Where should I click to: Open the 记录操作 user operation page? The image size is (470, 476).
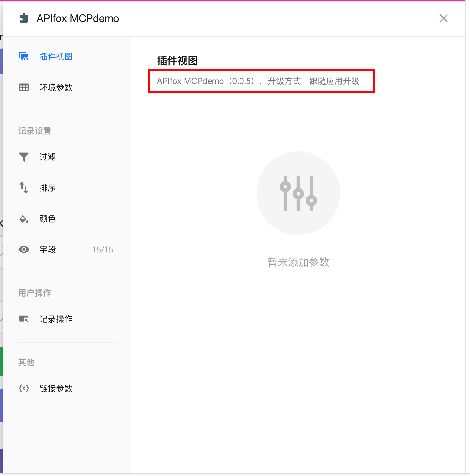56,319
